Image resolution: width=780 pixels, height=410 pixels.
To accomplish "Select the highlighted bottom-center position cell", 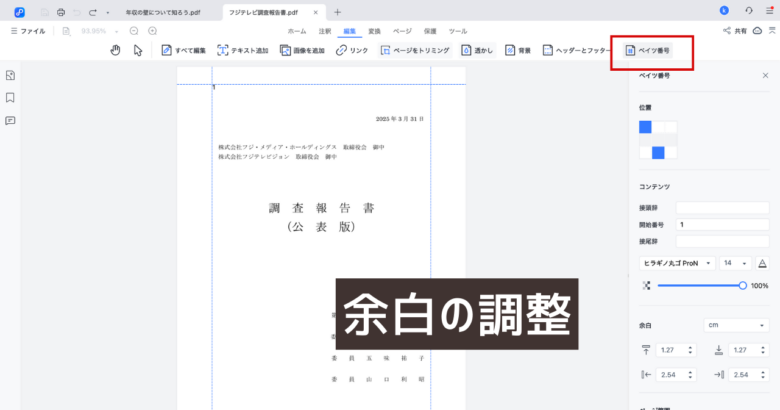I will pos(658,152).
